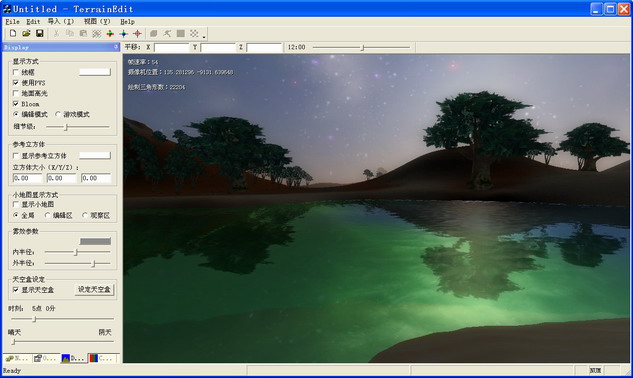
Task: Click the 平移 Y coordinate field
Action: pyautogui.click(x=218, y=48)
